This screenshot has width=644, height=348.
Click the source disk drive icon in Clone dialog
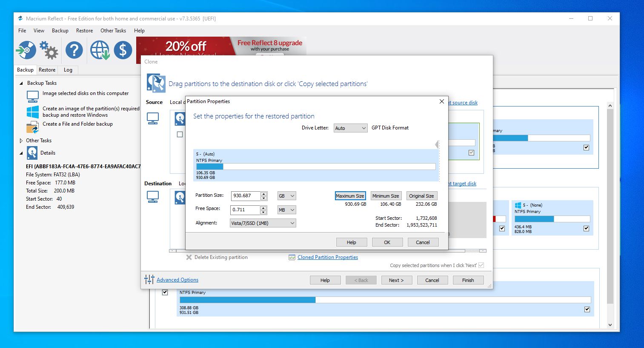pyautogui.click(x=180, y=119)
